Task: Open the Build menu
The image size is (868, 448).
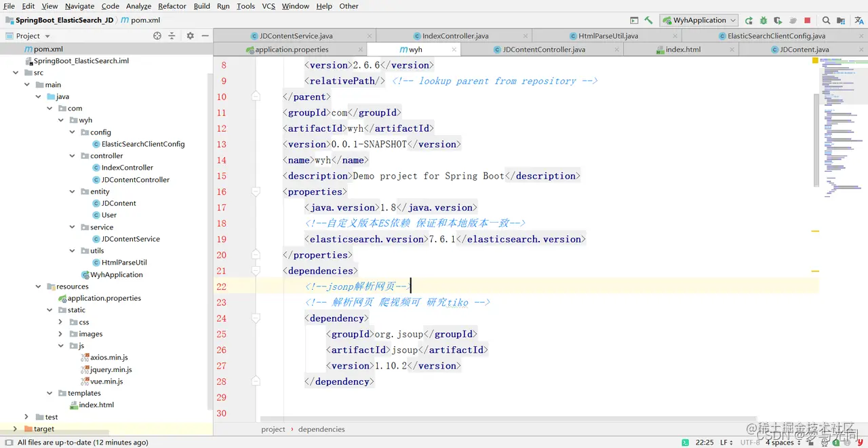Action: coord(201,6)
